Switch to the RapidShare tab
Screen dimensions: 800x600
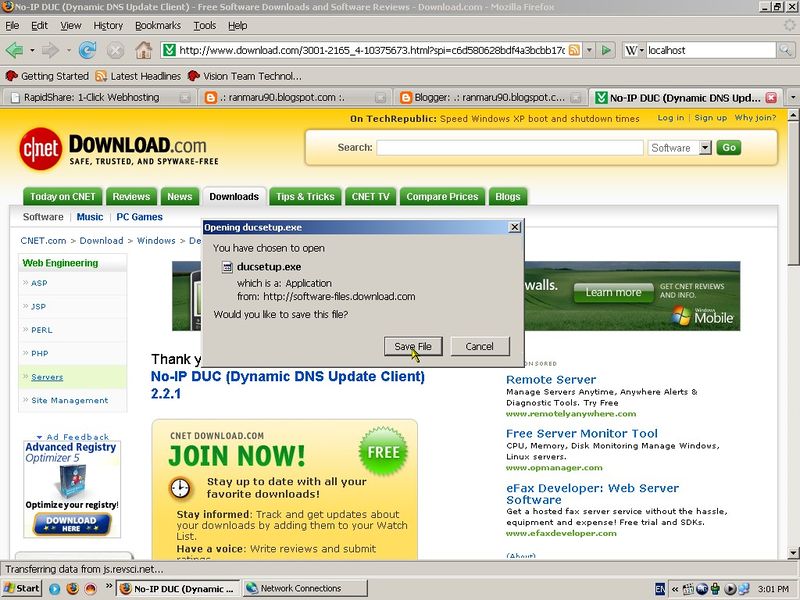point(99,97)
